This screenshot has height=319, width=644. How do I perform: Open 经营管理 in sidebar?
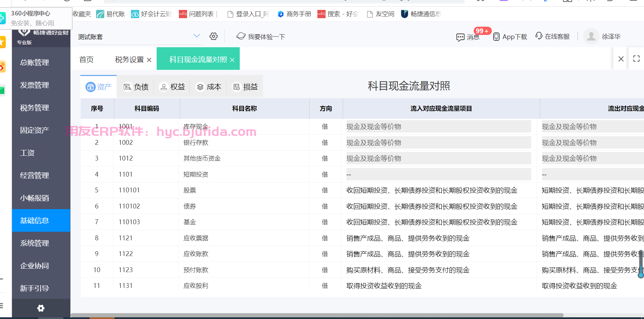41,175
